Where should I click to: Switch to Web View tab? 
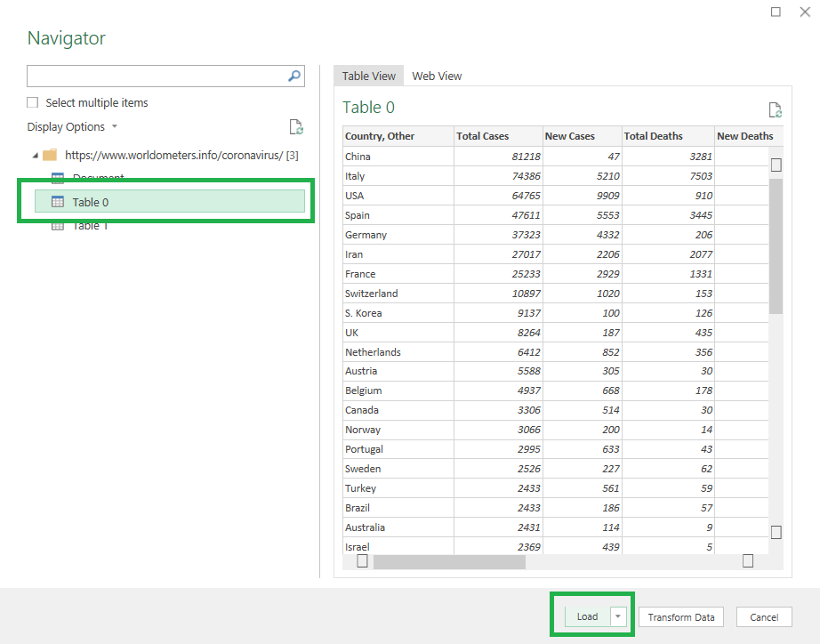[437, 76]
